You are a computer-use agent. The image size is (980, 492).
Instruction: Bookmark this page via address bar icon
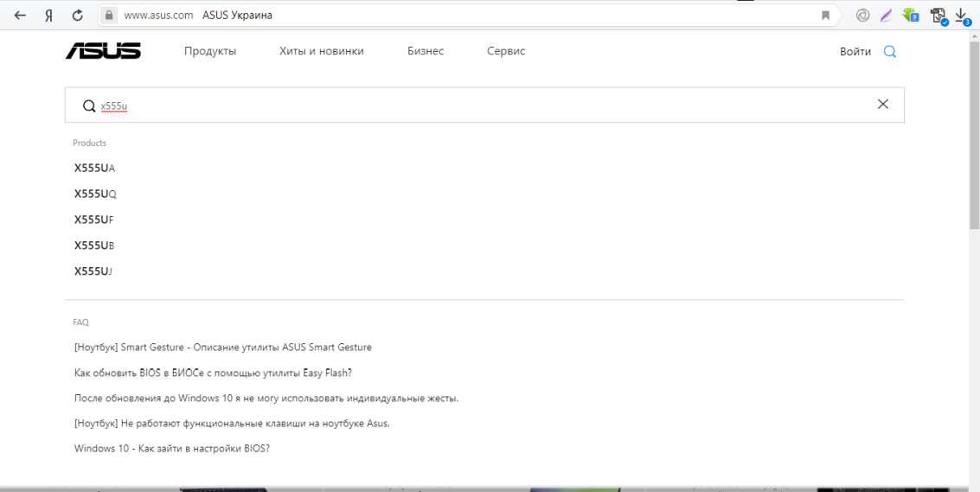tap(825, 16)
